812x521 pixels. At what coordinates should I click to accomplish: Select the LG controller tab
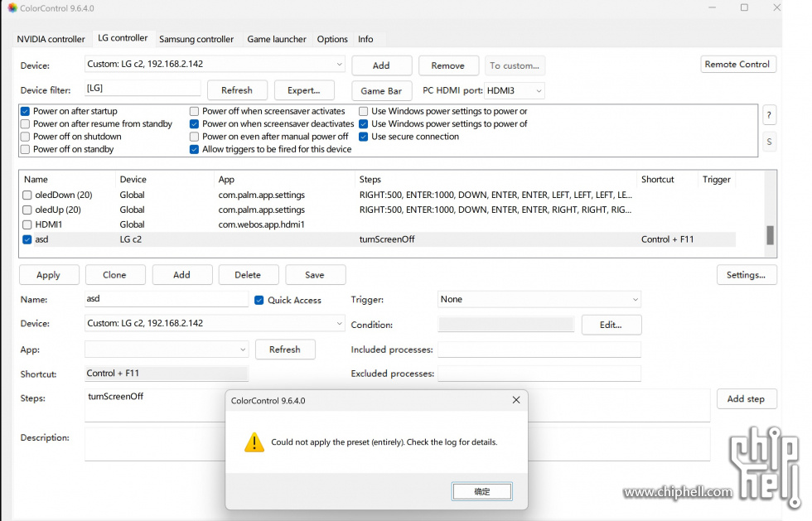point(123,38)
